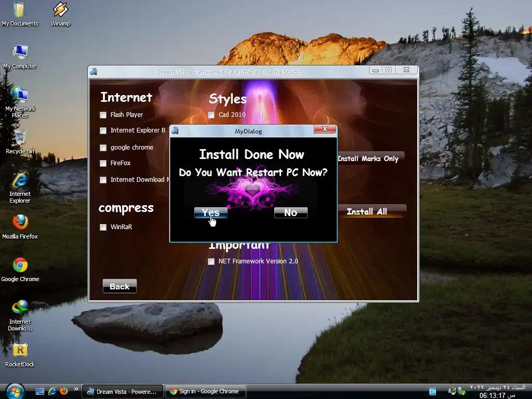Screen dimensions: 532x399
Task: Click Yes to restart PC
Action: (x=211, y=212)
